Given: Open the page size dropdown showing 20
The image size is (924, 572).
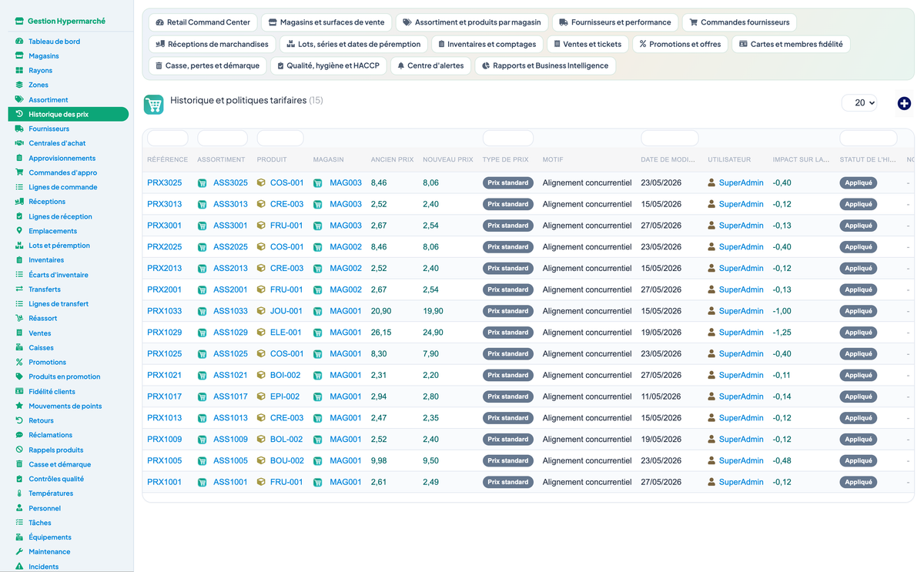Looking at the screenshot, I should coord(859,102).
